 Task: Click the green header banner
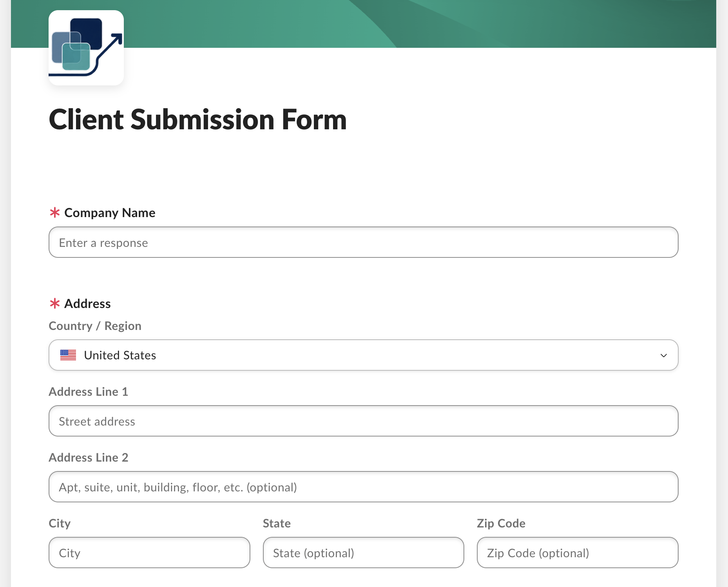tap(419, 24)
